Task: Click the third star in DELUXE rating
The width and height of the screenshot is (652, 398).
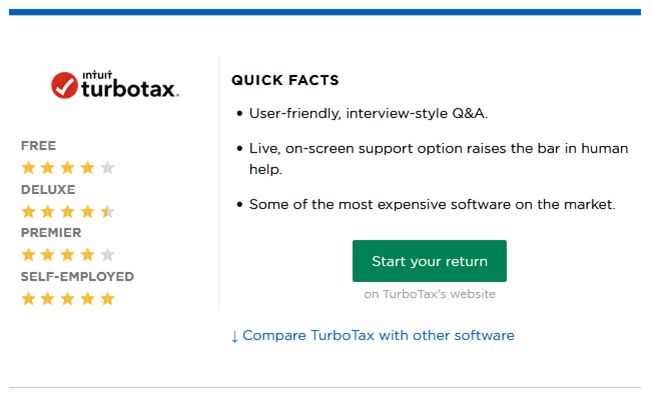Action: point(68,211)
